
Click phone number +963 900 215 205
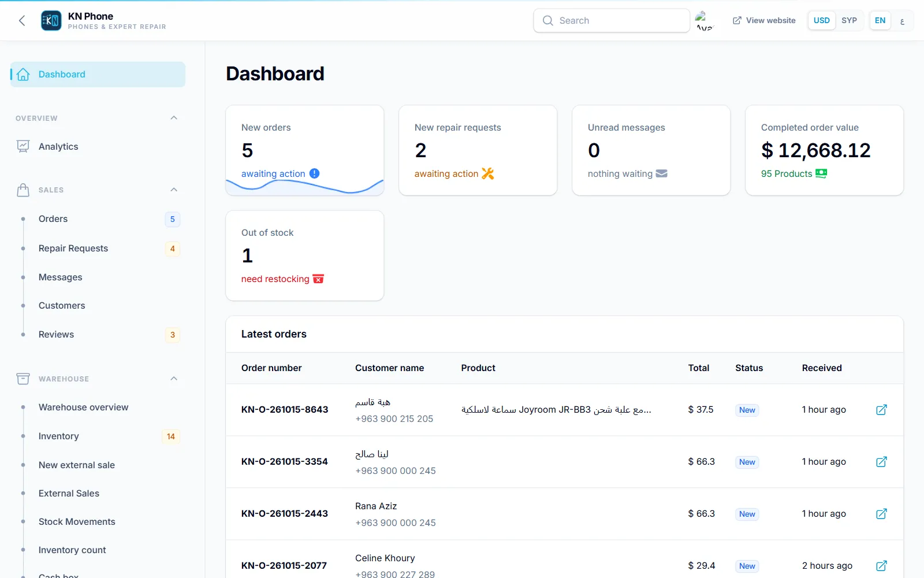click(394, 419)
